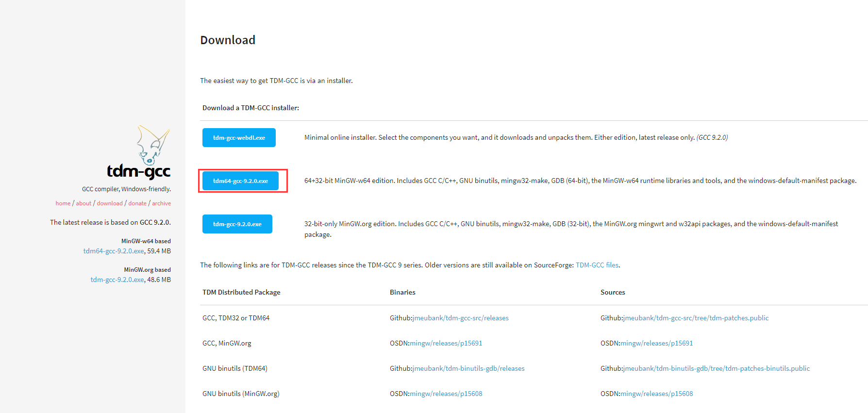Screen dimensions: 868x413
Task: Open the donate navigation link
Action: 137,203
